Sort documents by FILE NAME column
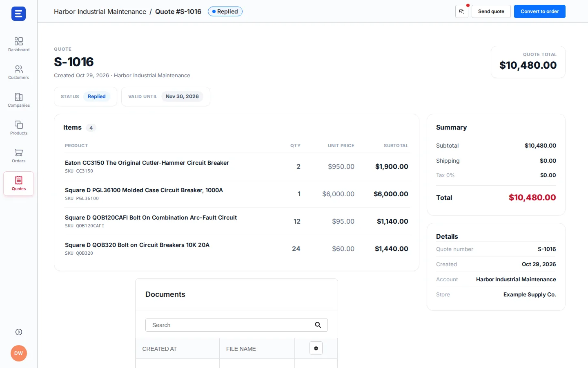Image resolution: width=588 pixels, height=368 pixels. [241, 349]
